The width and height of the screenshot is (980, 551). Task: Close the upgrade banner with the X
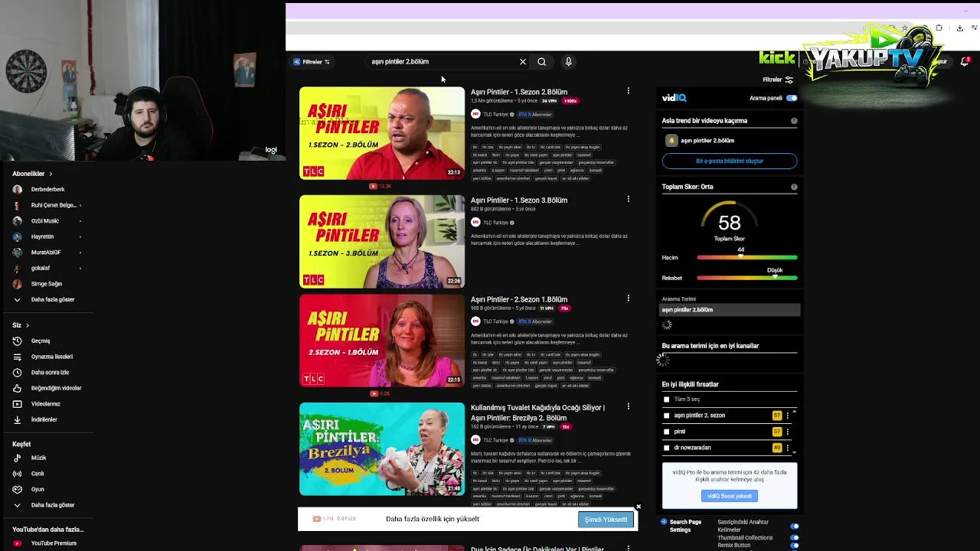pos(638,507)
